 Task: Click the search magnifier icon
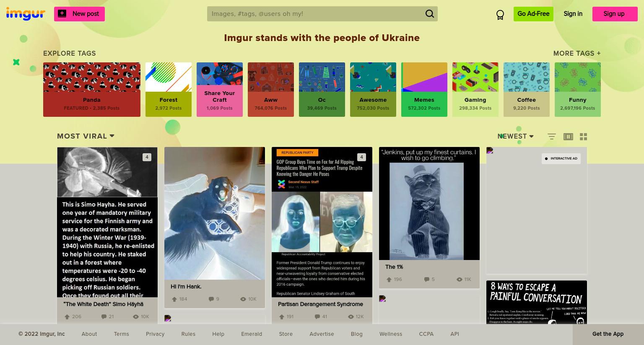[429, 14]
